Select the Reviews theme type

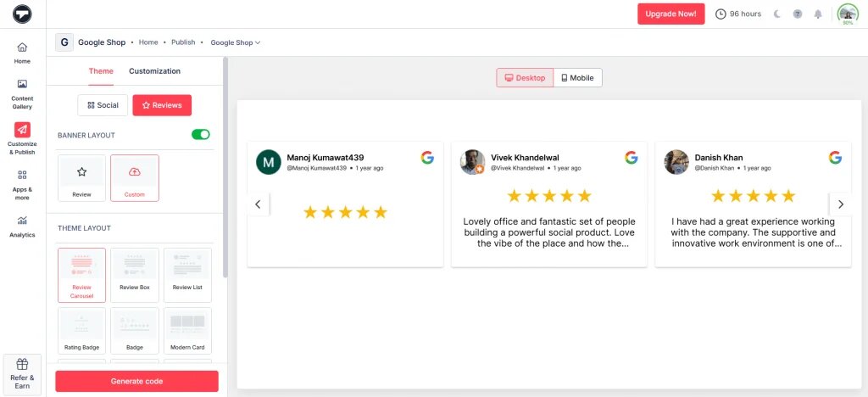pos(162,105)
